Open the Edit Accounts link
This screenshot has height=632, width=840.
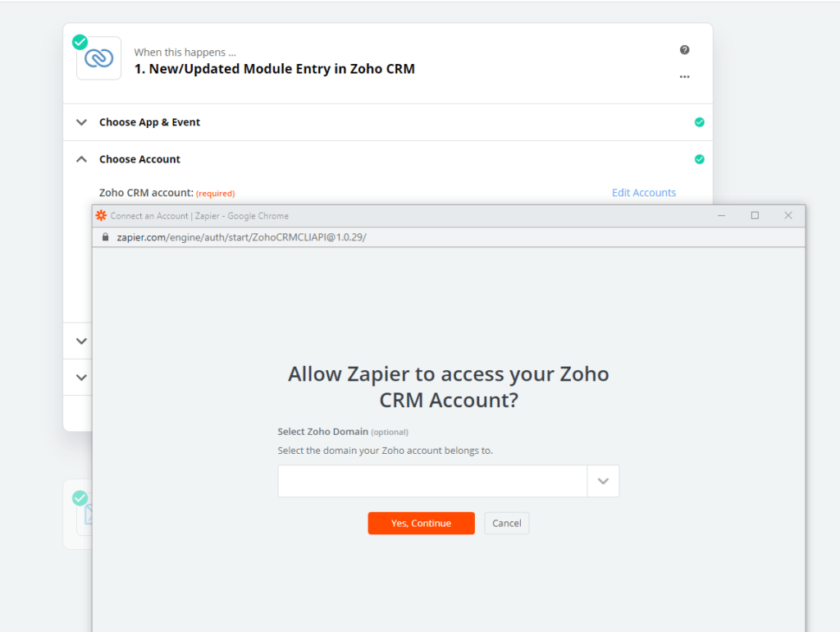644,192
